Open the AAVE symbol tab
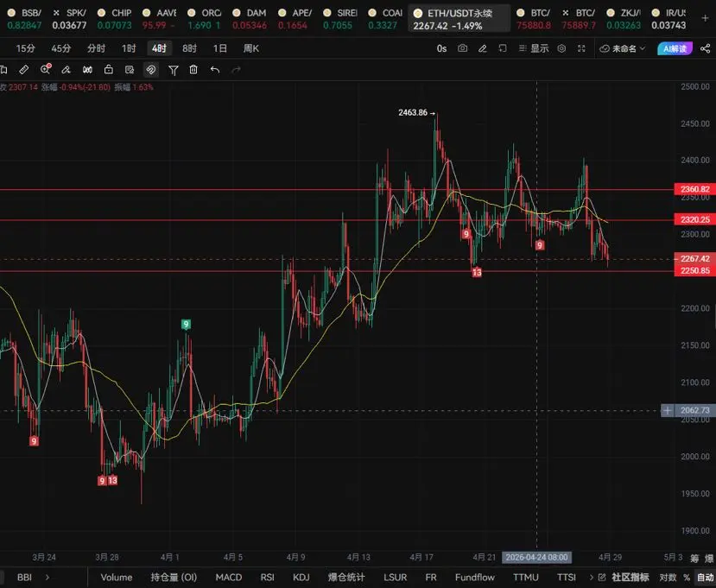716x588 pixels. coord(159,19)
